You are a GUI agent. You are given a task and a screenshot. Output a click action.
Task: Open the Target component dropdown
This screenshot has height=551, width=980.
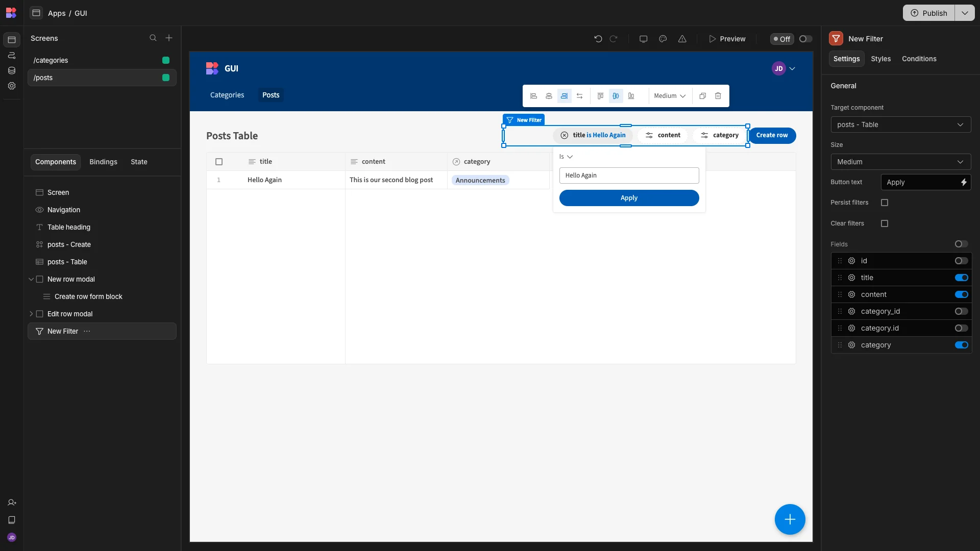[900, 124]
